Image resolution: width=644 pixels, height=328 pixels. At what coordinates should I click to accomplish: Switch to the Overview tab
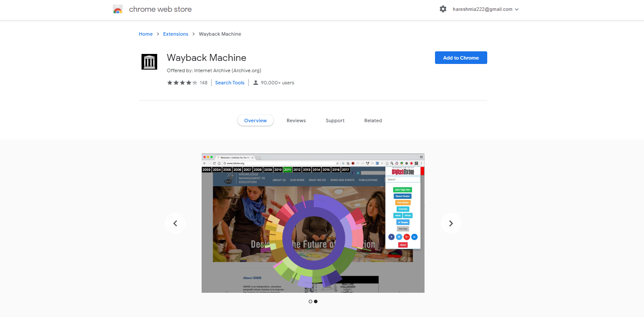coord(256,120)
